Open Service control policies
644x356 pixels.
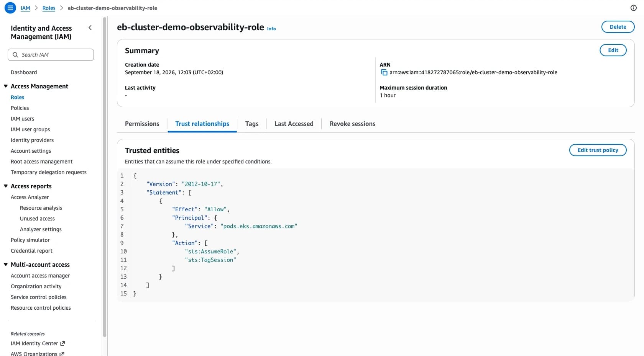[x=38, y=297]
